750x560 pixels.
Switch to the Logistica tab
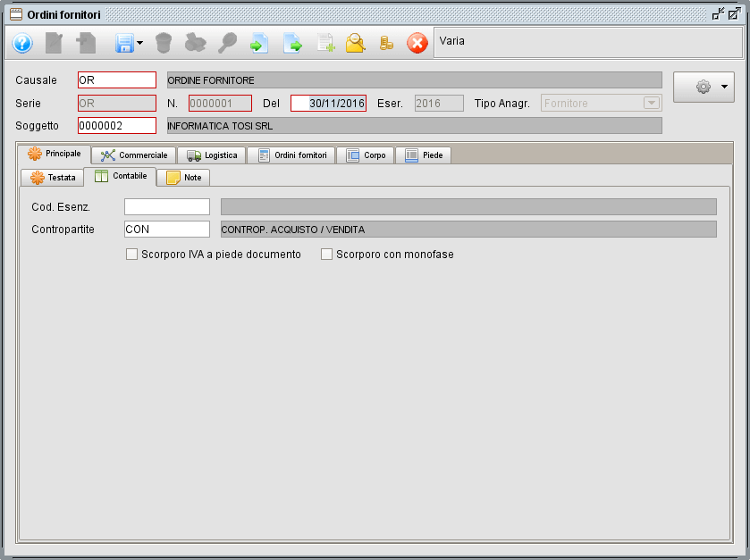pyautogui.click(x=212, y=154)
